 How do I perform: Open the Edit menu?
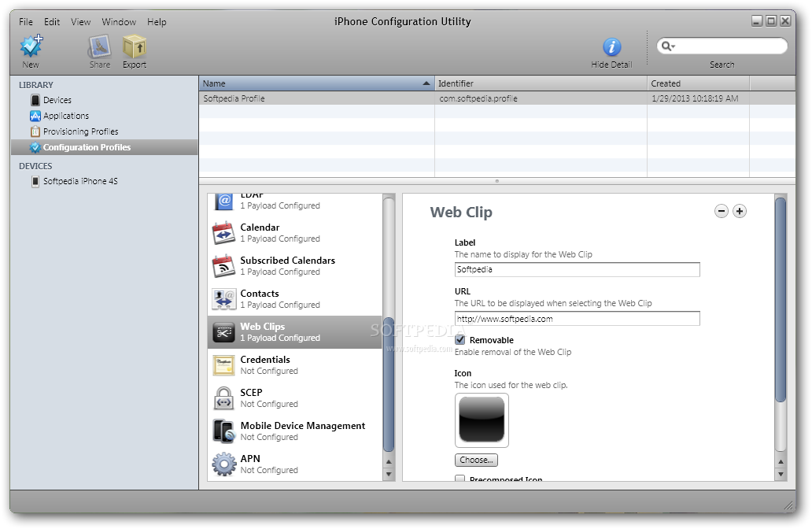click(x=52, y=22)
